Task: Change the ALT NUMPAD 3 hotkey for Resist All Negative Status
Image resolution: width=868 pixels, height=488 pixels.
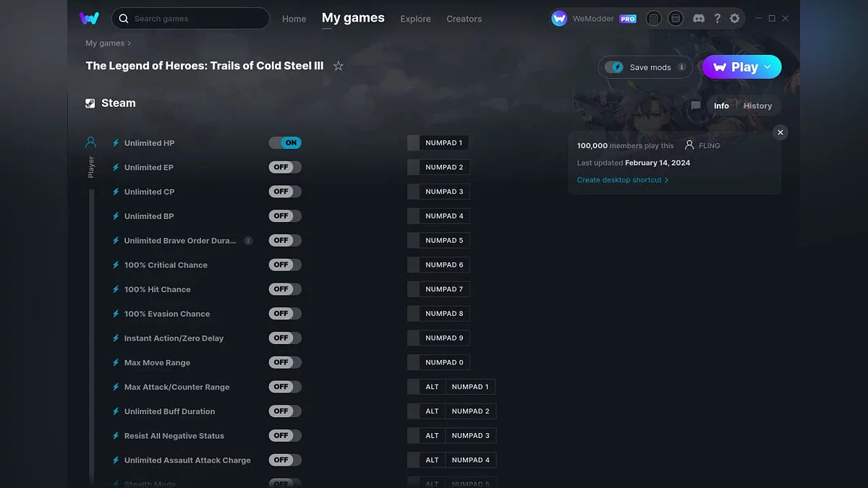Action: pyautogui.click(x=451, y=436)
